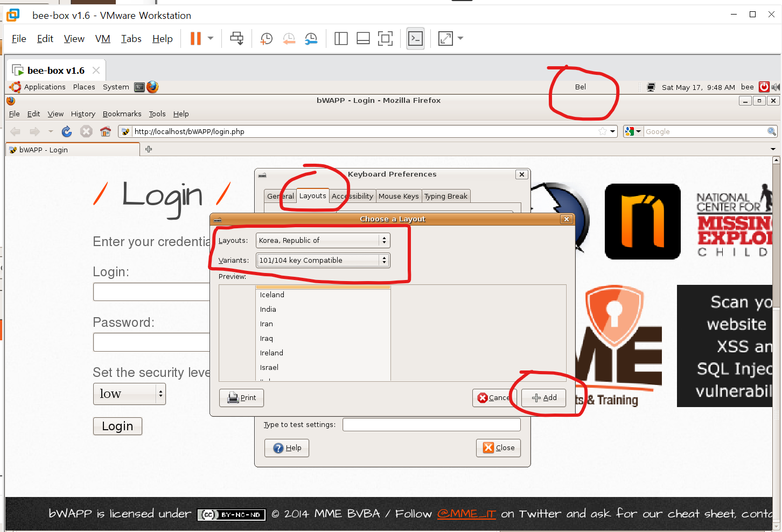The image size is (782, 532).
Task: Enter VMware full screen mode
Action: pos(386,38)
